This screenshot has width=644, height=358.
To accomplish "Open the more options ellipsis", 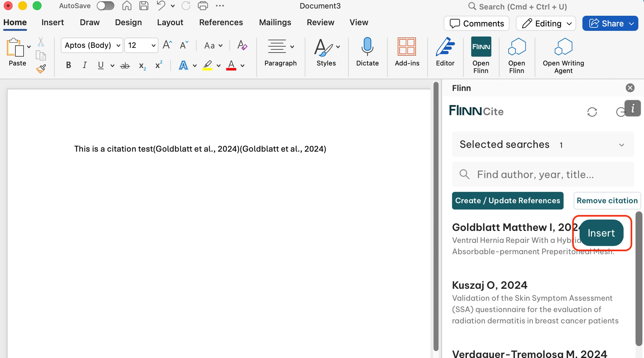I will coord(220,6).
